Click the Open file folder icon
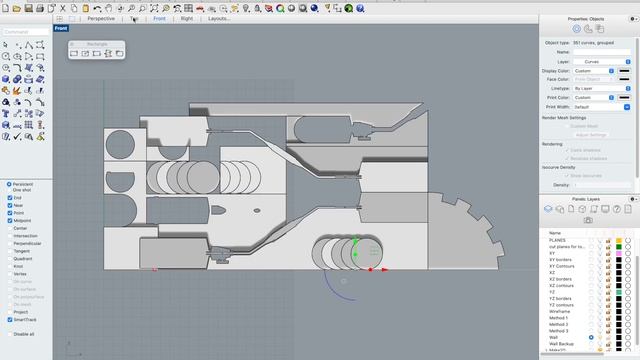The image size is (640, 360). pyautogui.click(x=17, y=8)
